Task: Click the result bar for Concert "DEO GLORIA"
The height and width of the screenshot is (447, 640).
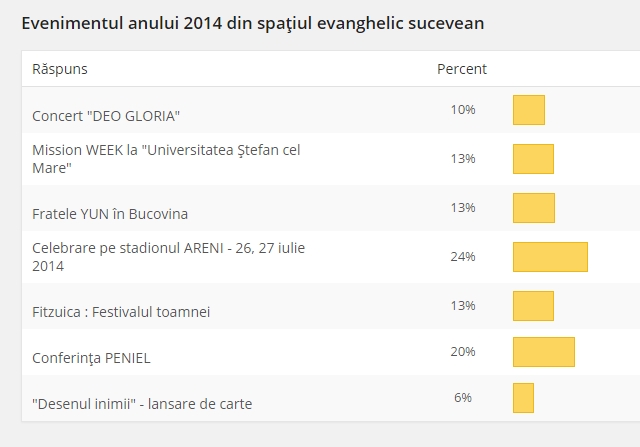Action: pyautogui.click(x=528, y=110)
